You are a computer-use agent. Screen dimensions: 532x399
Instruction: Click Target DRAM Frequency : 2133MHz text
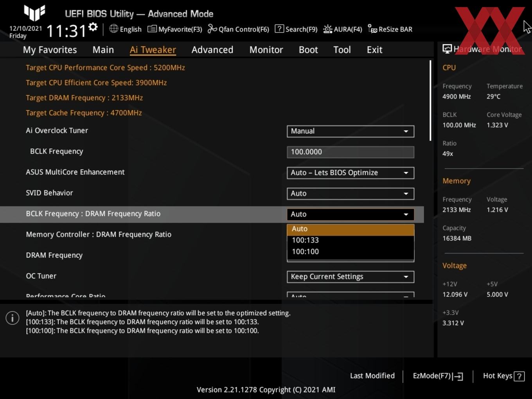tap(84, 98)
